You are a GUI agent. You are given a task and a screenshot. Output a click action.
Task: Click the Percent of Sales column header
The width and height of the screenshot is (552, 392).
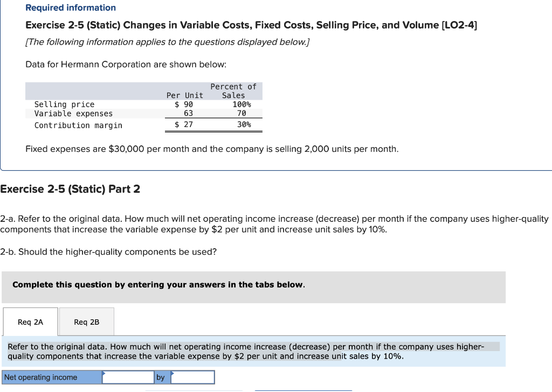click(233, 90)
